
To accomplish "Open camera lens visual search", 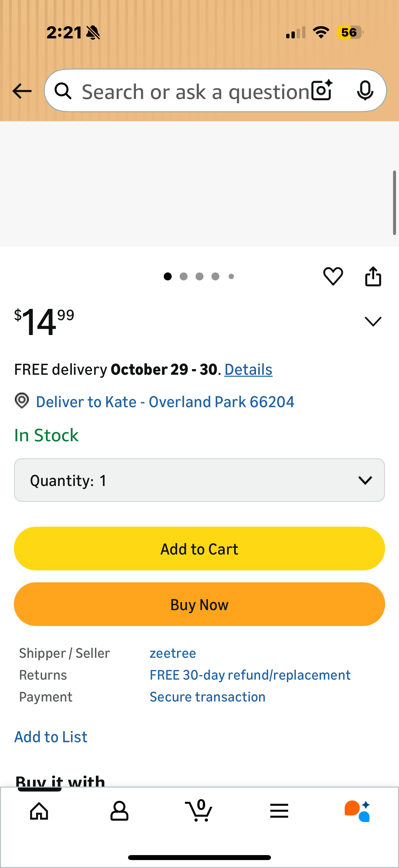I will click(322, 90).
